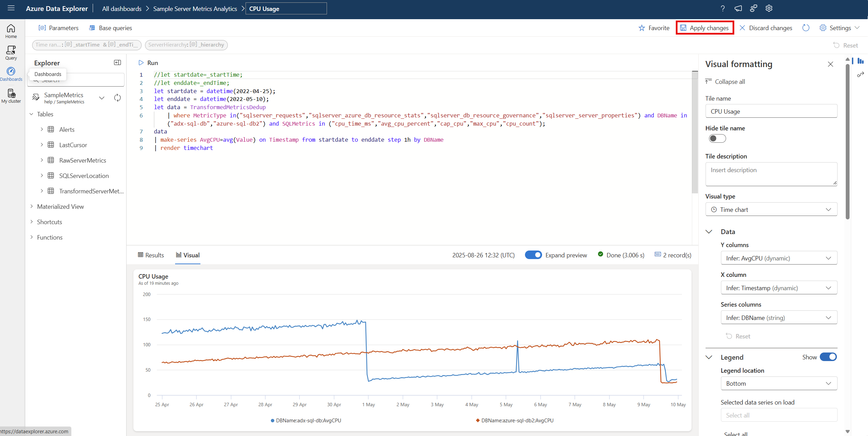Open the Help question mark icon
This screenshot has height=436, width=868.
tap(723, 8)
